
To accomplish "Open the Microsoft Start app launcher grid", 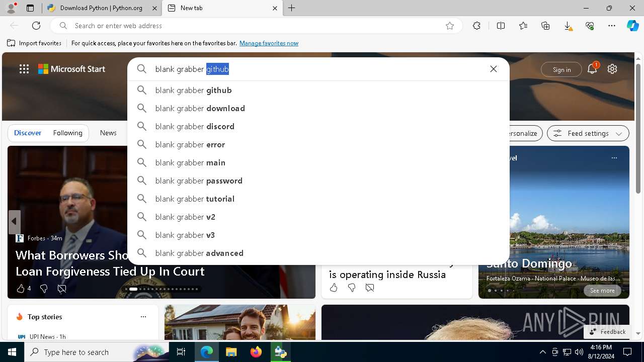I will tap(24, 69).
